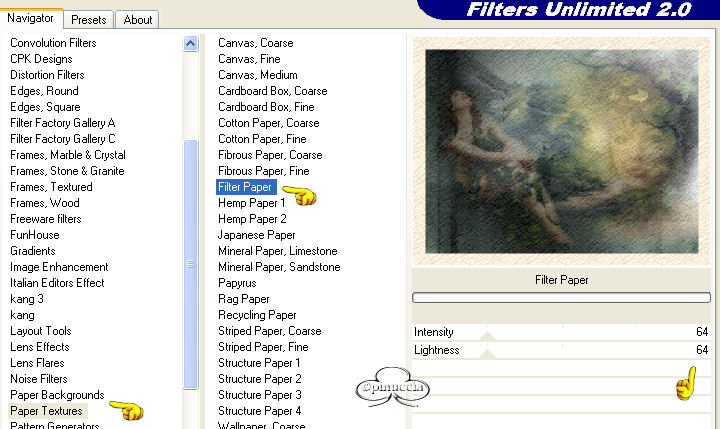This screenshot has height=429, width=720.
Task: Choose Cotton Paper, Coarse filter
Action: click(269, 123)
